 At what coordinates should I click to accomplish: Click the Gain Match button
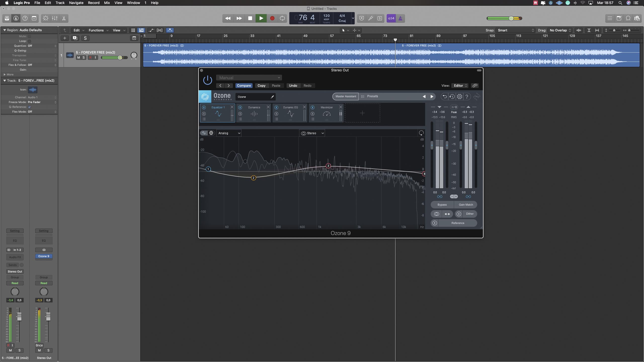tap(466, 205)
